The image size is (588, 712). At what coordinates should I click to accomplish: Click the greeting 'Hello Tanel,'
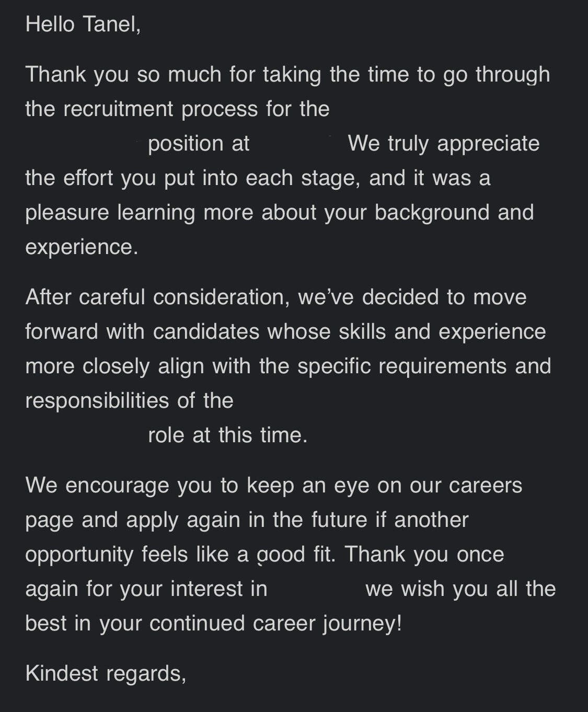[83, 24]
